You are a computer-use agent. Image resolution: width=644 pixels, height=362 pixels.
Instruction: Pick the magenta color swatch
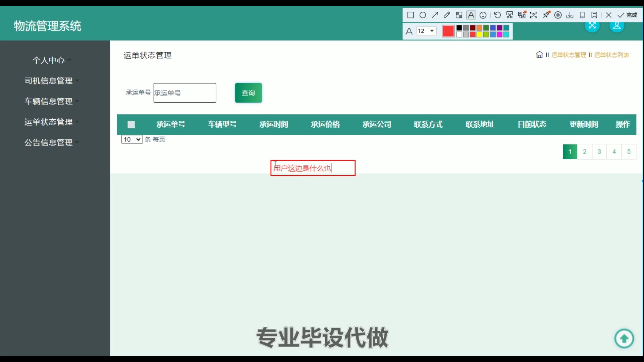tap(499, 35)
